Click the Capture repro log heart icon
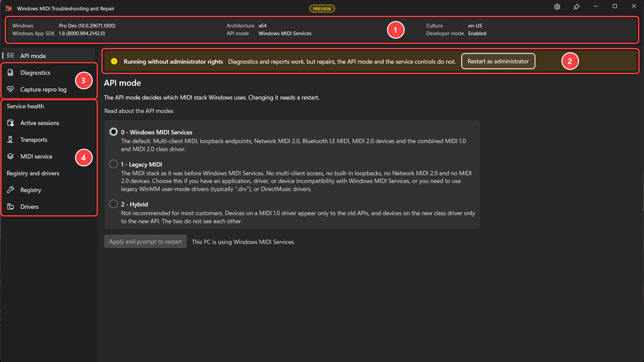Viewport: 644px width, 362px height. [x=10, y=89]
